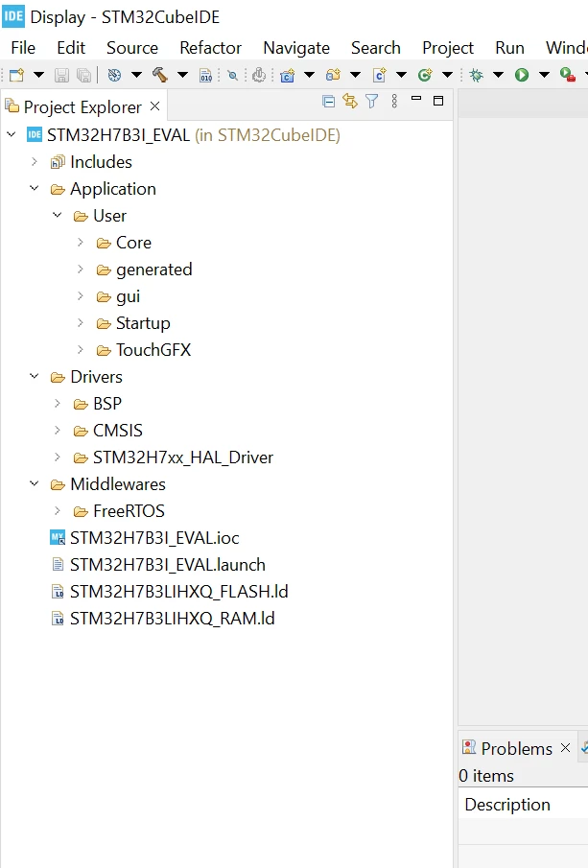This screenshot has width=588, height=868.
Task: Click the Debug bug toolbar icon
Action: 476,75
